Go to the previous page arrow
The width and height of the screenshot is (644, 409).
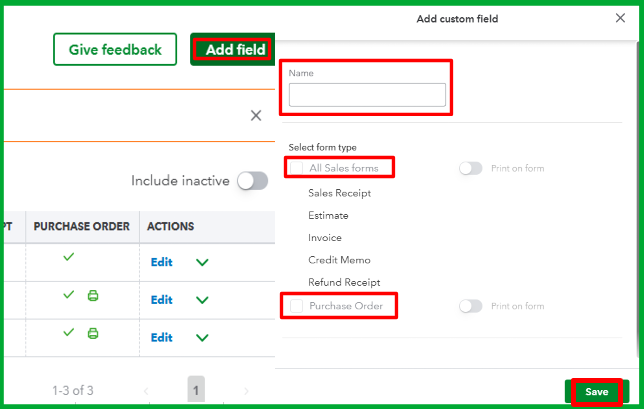tap(146, 390)
